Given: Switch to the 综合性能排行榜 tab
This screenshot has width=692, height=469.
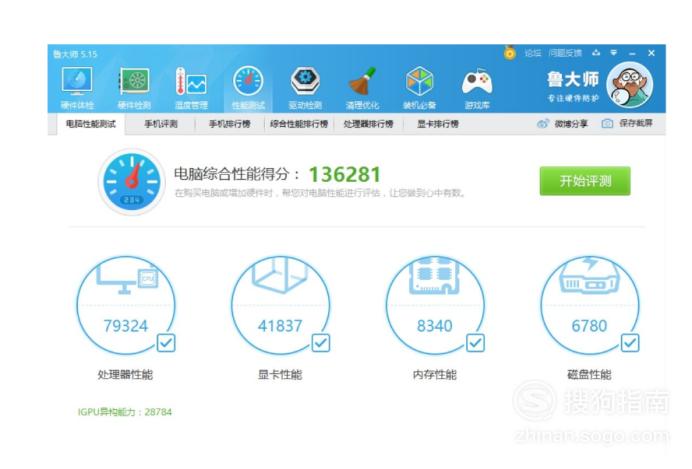Looking at the screenshot, I should (299, 124).
